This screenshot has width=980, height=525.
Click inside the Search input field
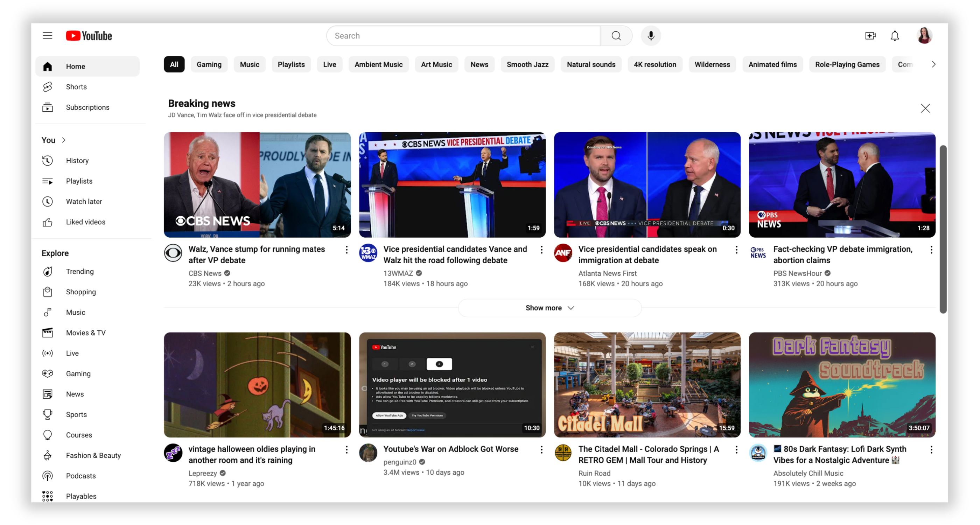point(462,36)
